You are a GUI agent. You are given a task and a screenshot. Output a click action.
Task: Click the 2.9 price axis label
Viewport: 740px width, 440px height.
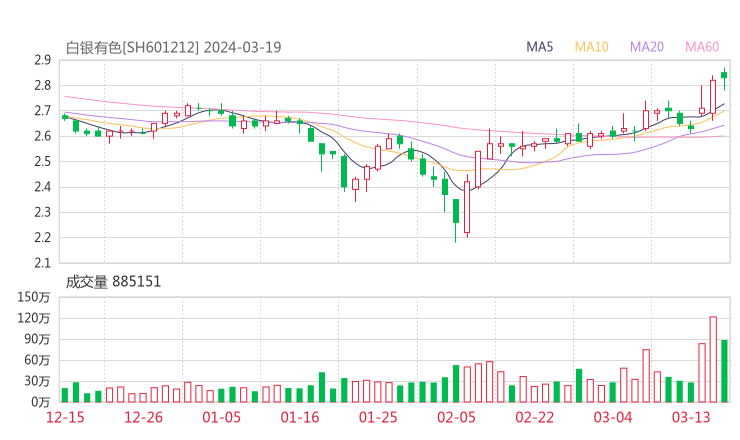[x=42, y=60]
